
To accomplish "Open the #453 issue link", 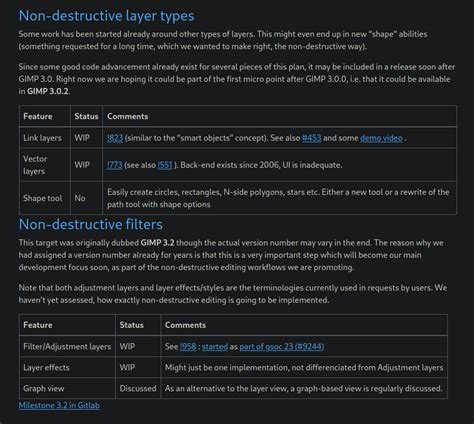I will (312, 138).
